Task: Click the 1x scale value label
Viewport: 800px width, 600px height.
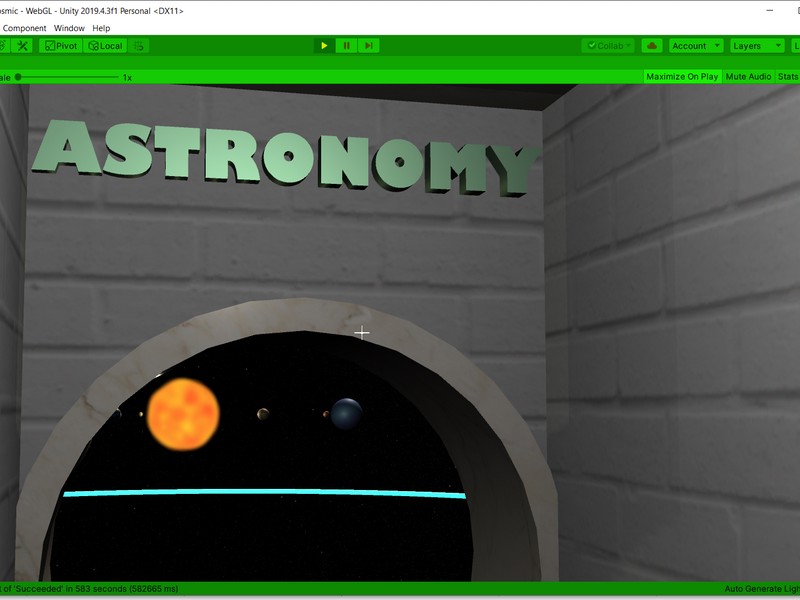Action: (128, 78)
